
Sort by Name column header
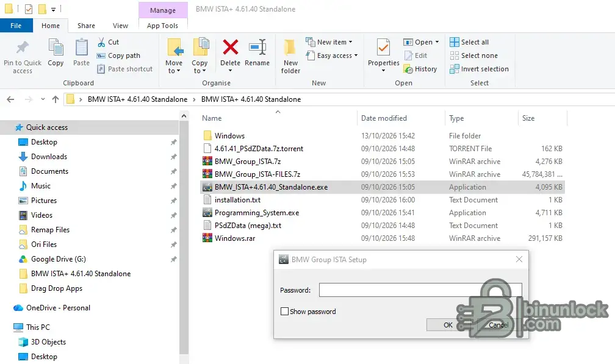(x=212, y=118)
